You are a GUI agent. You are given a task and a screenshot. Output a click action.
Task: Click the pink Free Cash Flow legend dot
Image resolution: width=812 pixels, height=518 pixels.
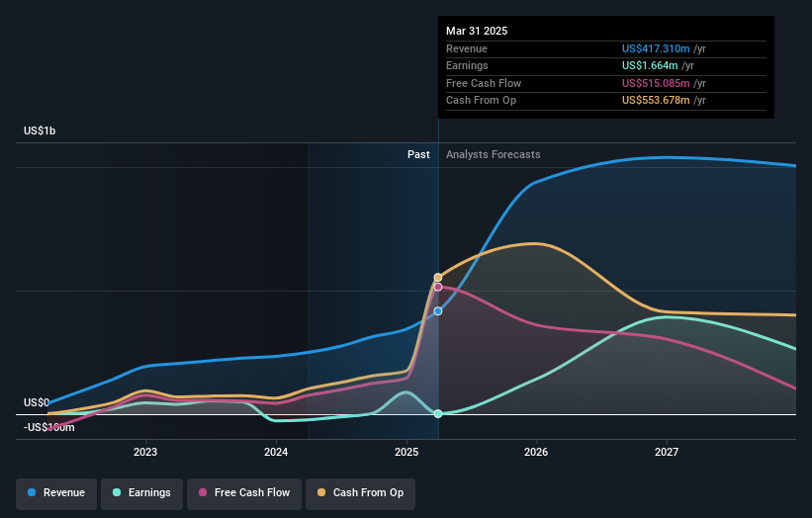point(203,492)
